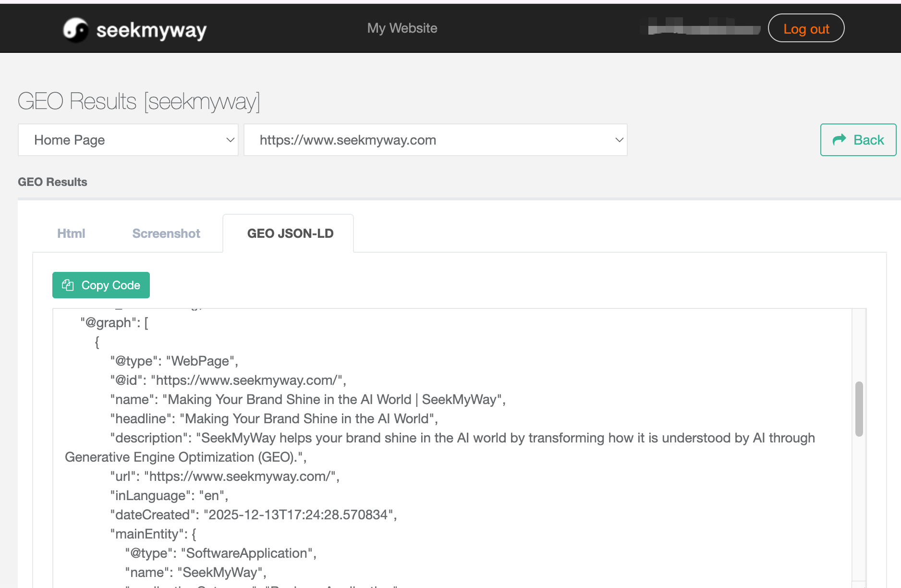The width and height of the screenshot is (901, 588).
Task: Click the "headline" line in the JSON code
Action: (274, 418)
